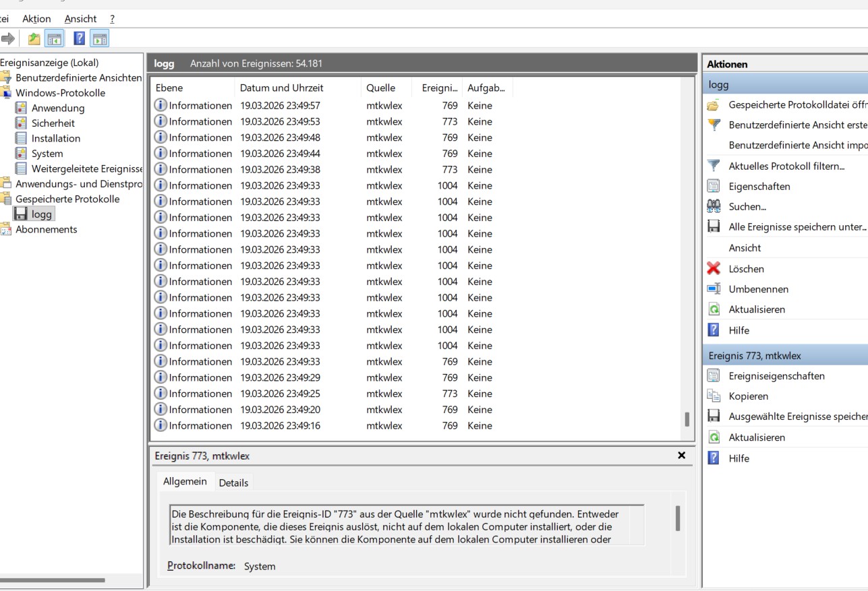This screenshot has height=591, width=868.
Task: Click the forward arrow toolbar icon
Action: pos(7,39)
